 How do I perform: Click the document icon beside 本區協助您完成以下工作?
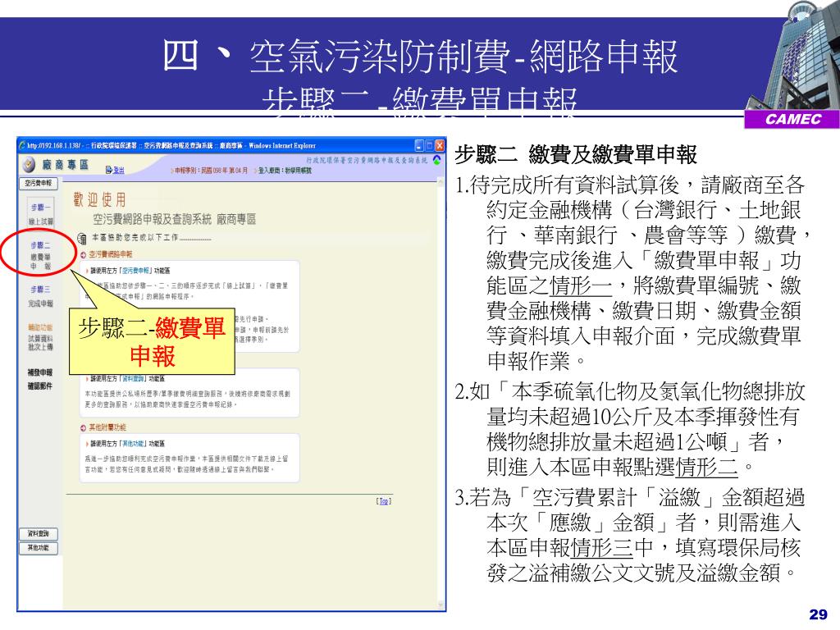[82, 237]
